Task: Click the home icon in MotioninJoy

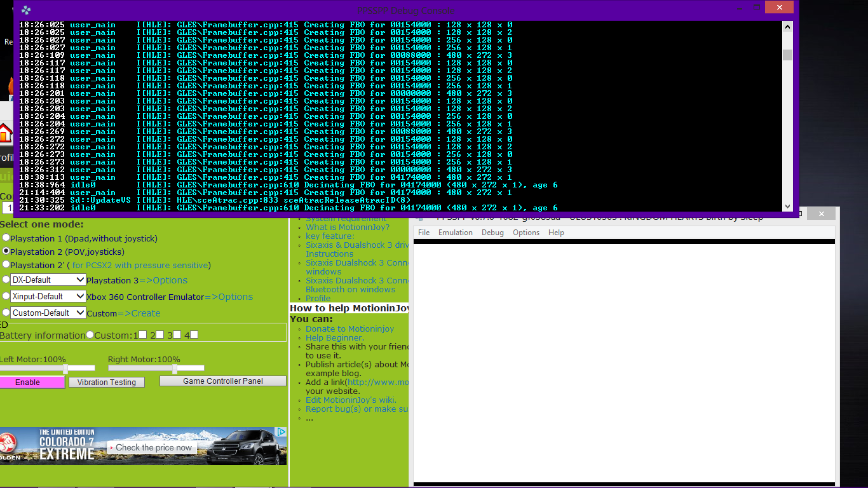Action: point(6,133)
